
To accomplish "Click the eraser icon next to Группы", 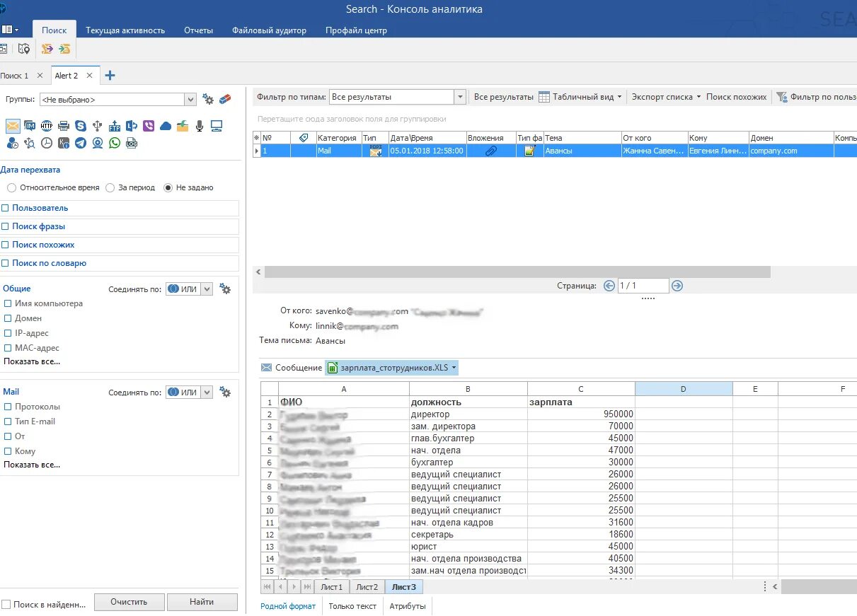I will click(225, 99).
